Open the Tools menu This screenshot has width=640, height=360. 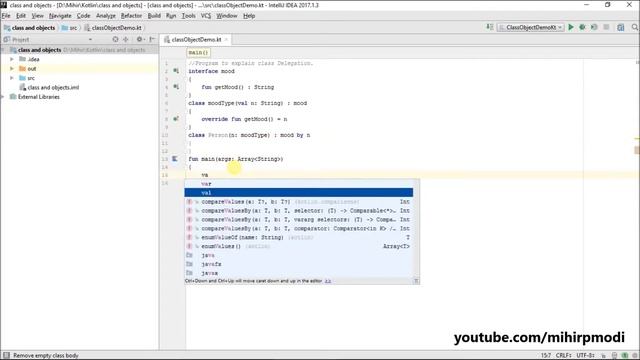click(188, 16)
